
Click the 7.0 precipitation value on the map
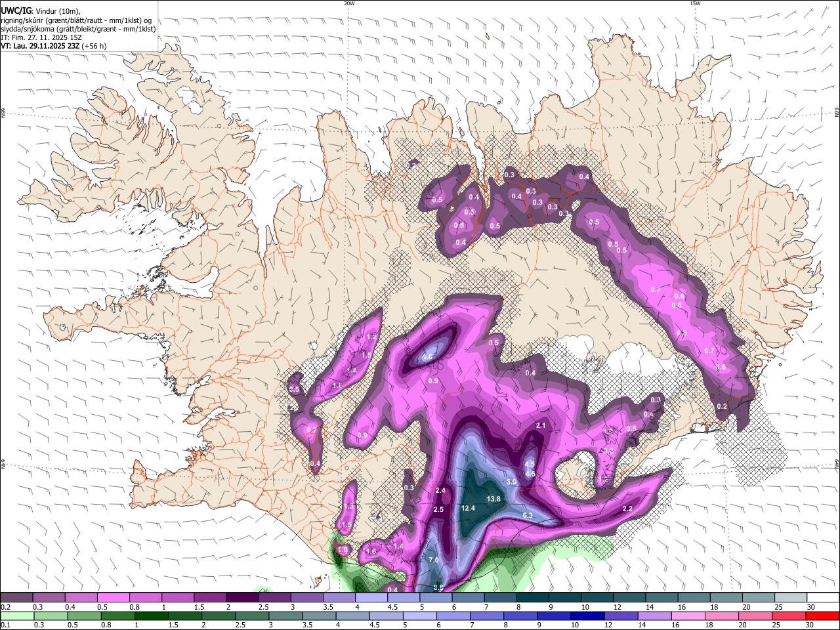click(x=433, y=560)
